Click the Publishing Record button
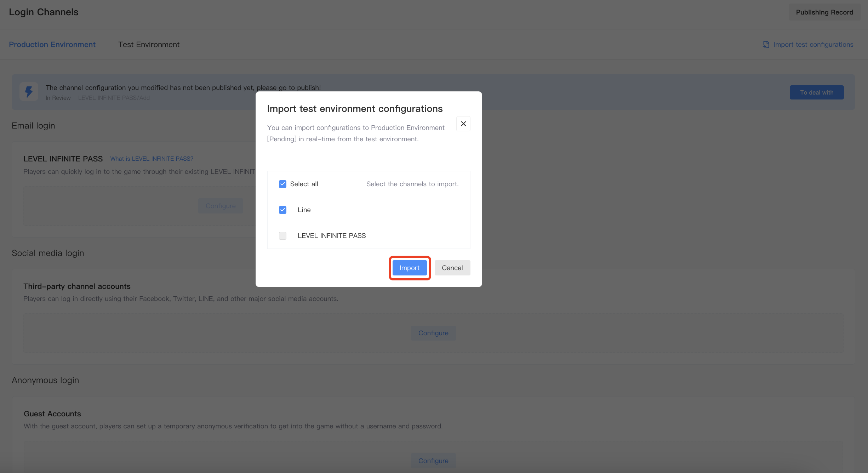Screen dimensions: 868x473 point(824,11)
